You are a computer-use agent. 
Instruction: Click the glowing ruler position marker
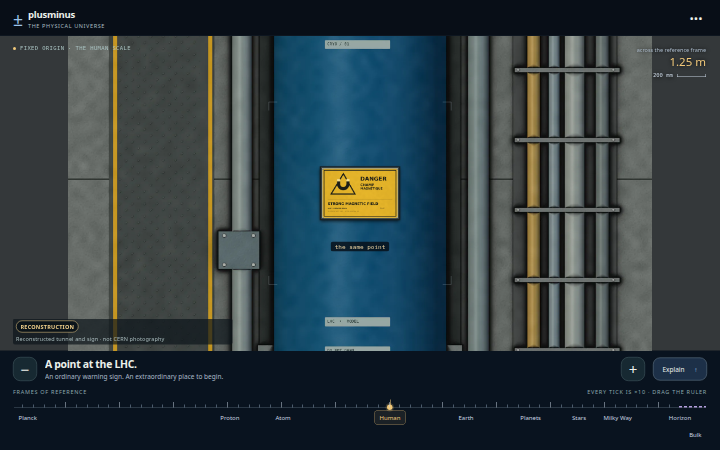390,406
